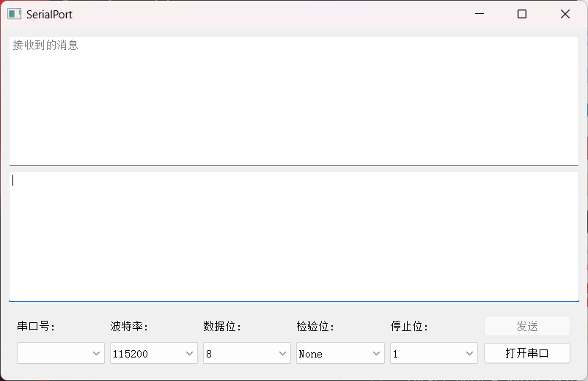
Task: Open the 串口号 port dropdown
Action: 61,353
